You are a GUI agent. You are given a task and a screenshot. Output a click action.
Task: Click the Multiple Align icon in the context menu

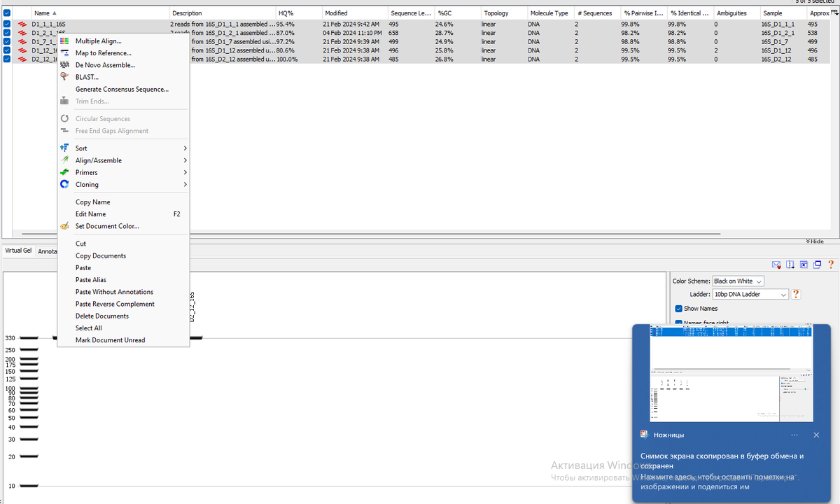coord(64,41)
